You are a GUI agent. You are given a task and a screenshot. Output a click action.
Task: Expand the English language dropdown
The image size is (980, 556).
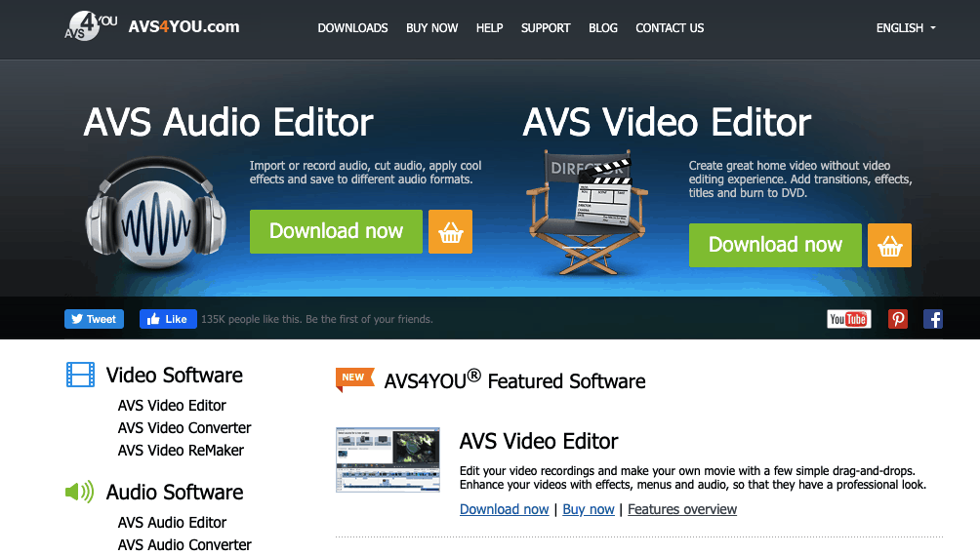click(x=906, y=28)
